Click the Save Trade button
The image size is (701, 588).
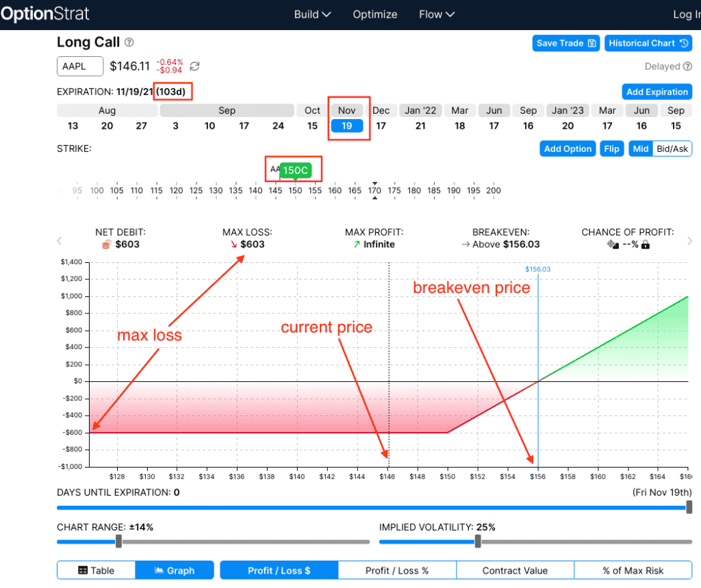coord(565,43)
